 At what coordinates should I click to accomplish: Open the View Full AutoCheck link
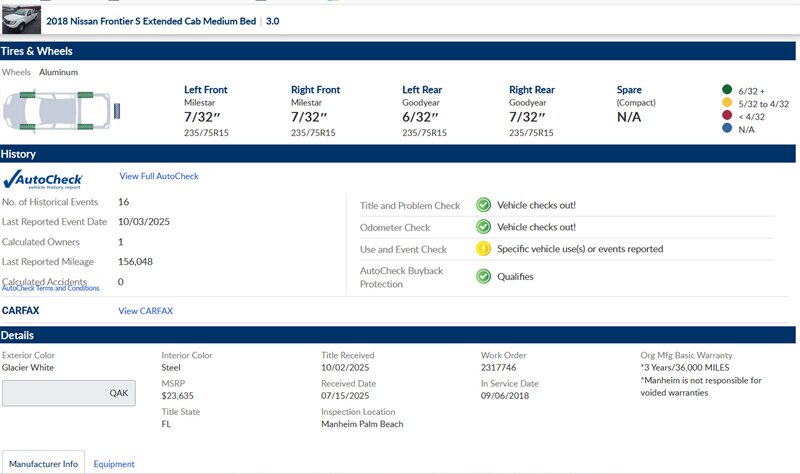[159, 176]
